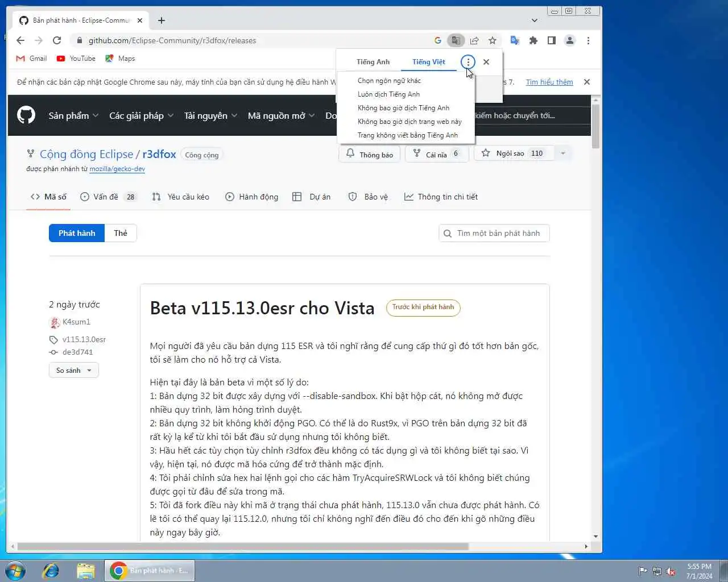Reload the page with the refresh icon

coord(57,40)
